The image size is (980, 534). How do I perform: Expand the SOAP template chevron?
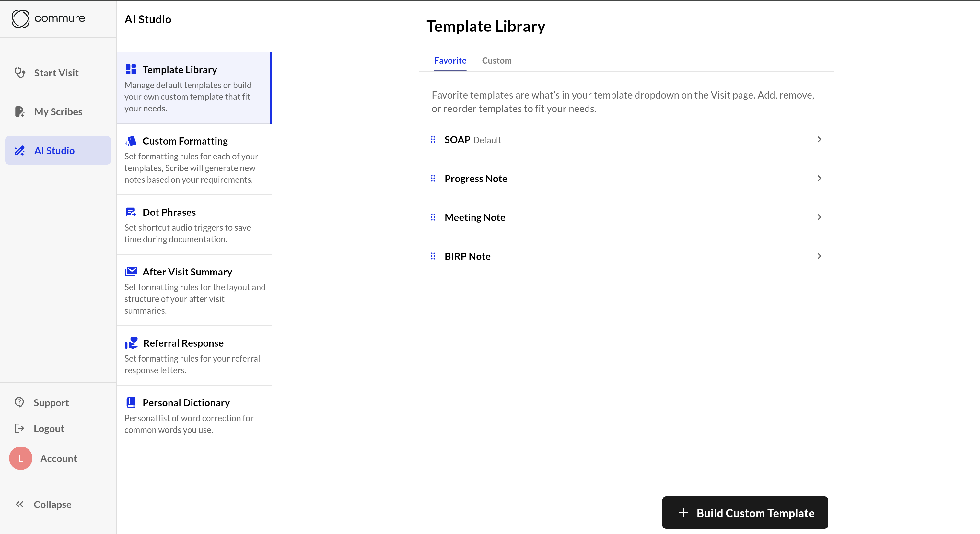pyautogui.click(x=819, y=140)
